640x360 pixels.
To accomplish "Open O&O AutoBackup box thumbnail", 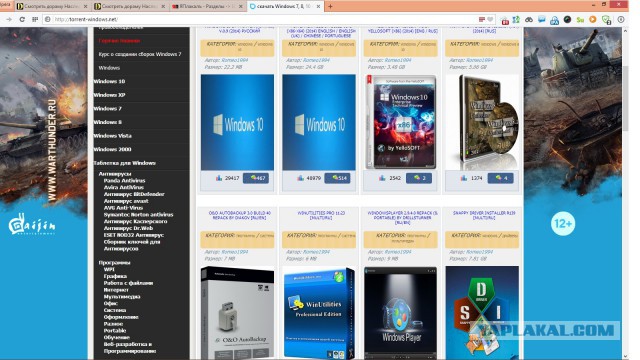I will [237, 313].
